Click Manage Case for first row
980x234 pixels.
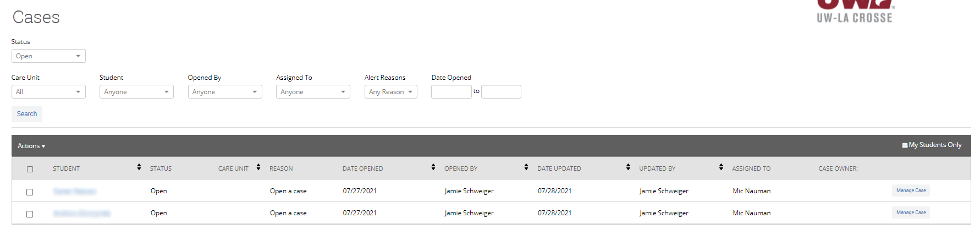[x=911, y=191]
